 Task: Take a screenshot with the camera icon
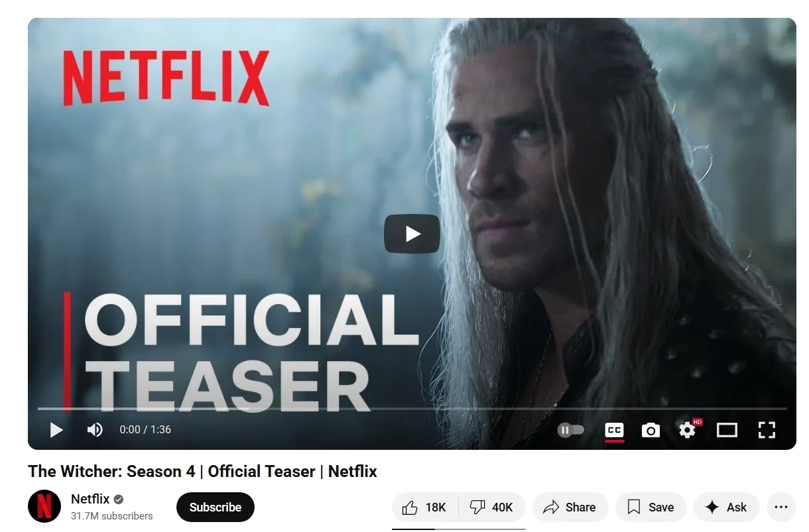pos(651,431)
